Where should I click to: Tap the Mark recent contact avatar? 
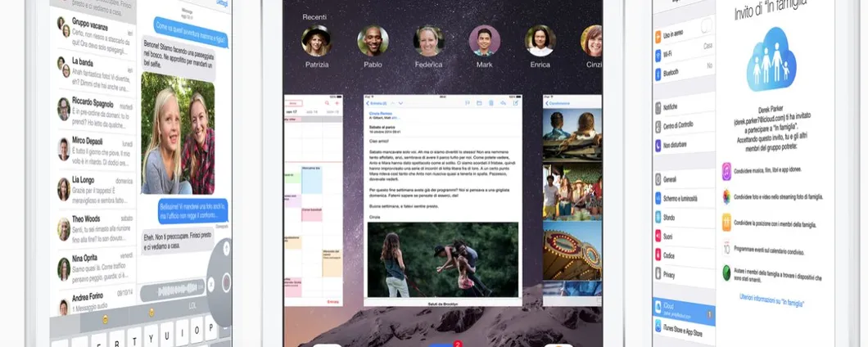coord(485,40)
